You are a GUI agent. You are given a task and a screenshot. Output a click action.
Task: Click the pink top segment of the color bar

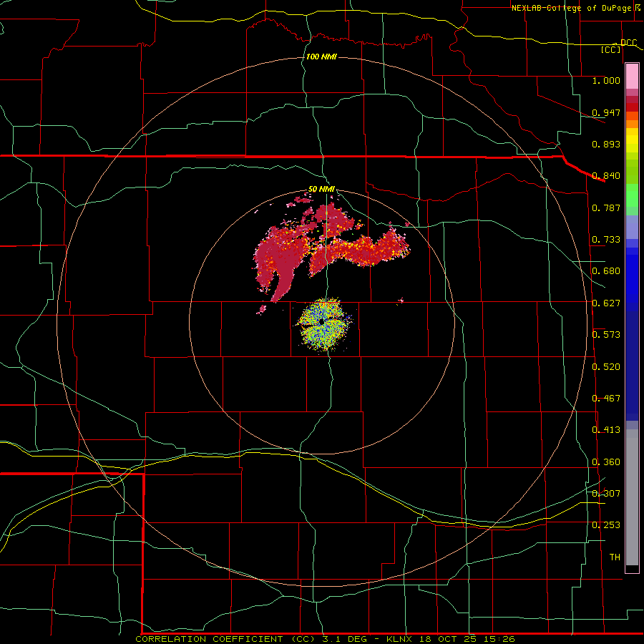632,77
